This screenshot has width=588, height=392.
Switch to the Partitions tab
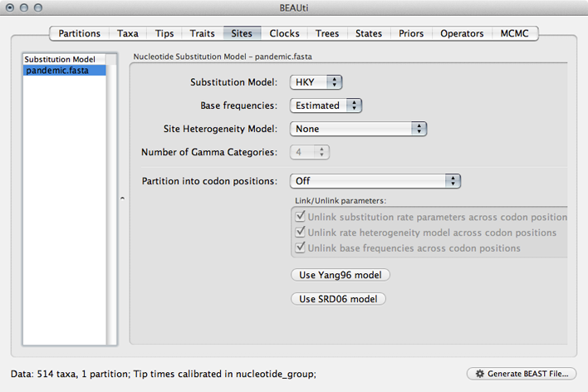tap(79, 33)
